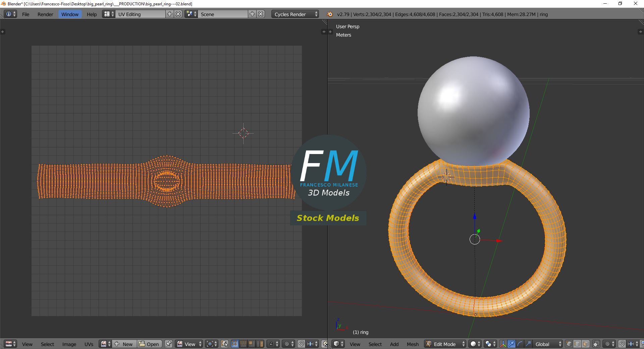Open the 3D viewport View menu
This screenshot has height=349, width=644.
tap(355, 344)
